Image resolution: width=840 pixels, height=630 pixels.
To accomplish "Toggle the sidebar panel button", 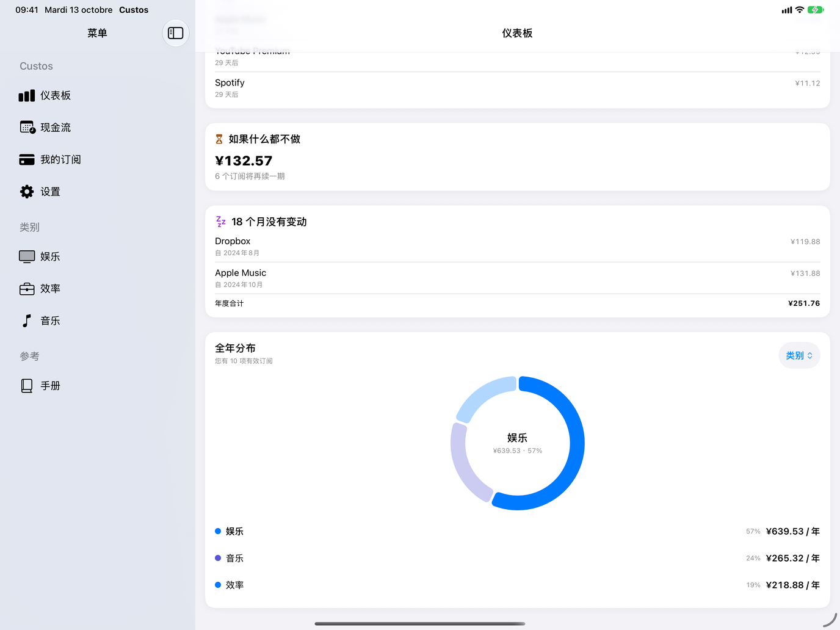I will (176, 33).
